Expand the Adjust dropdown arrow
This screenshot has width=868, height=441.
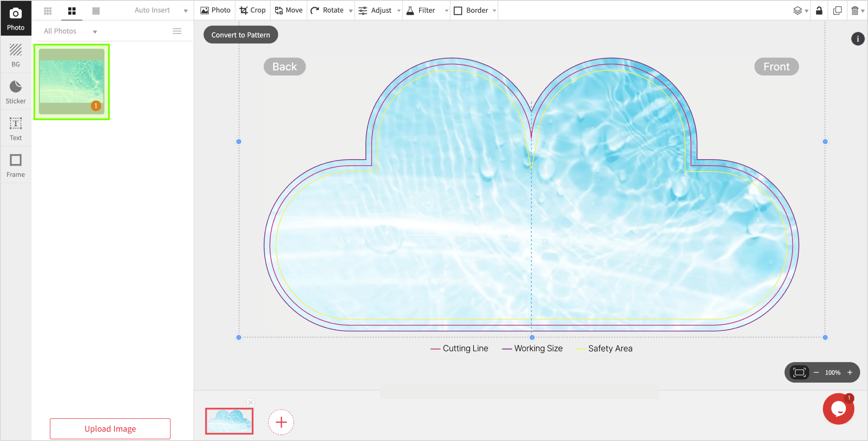(x=398, y=11)
